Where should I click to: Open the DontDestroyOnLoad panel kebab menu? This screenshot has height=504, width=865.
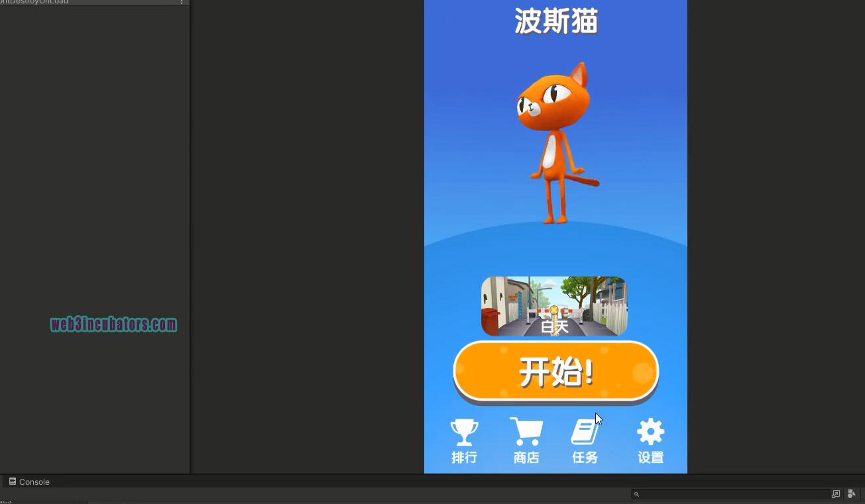pos(182,3)
